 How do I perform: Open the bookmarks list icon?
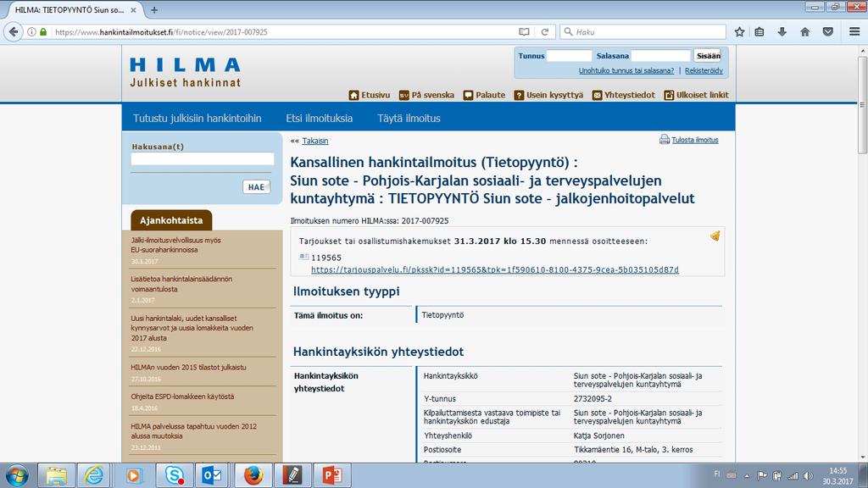(x=759, y=32)
